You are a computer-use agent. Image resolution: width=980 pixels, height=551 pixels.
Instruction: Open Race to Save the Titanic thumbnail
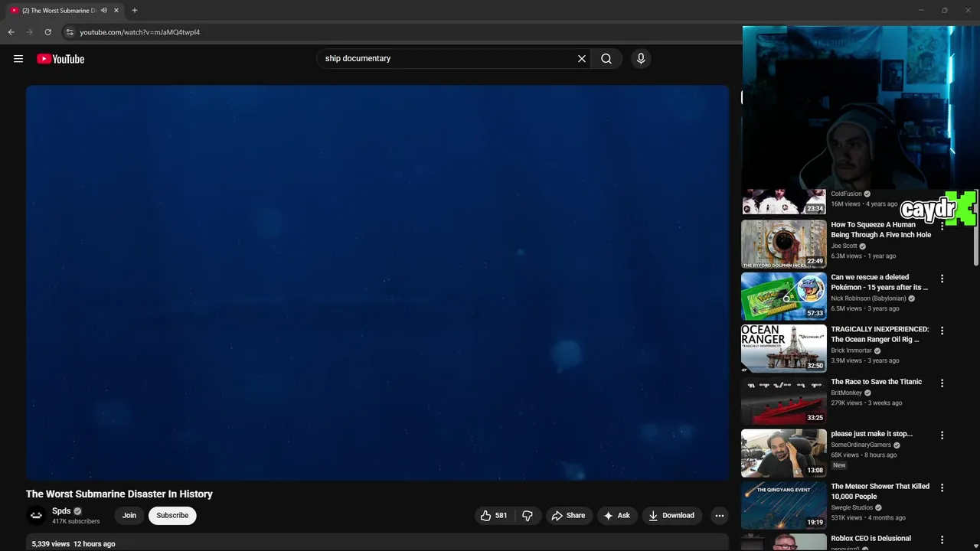(x=784, y=400)
